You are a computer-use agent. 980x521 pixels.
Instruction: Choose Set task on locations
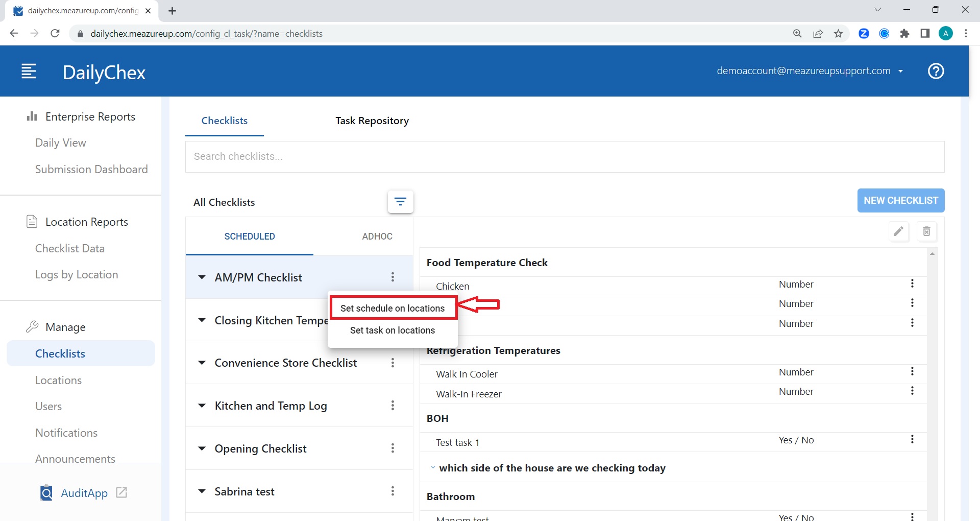(x=393, y=330)
